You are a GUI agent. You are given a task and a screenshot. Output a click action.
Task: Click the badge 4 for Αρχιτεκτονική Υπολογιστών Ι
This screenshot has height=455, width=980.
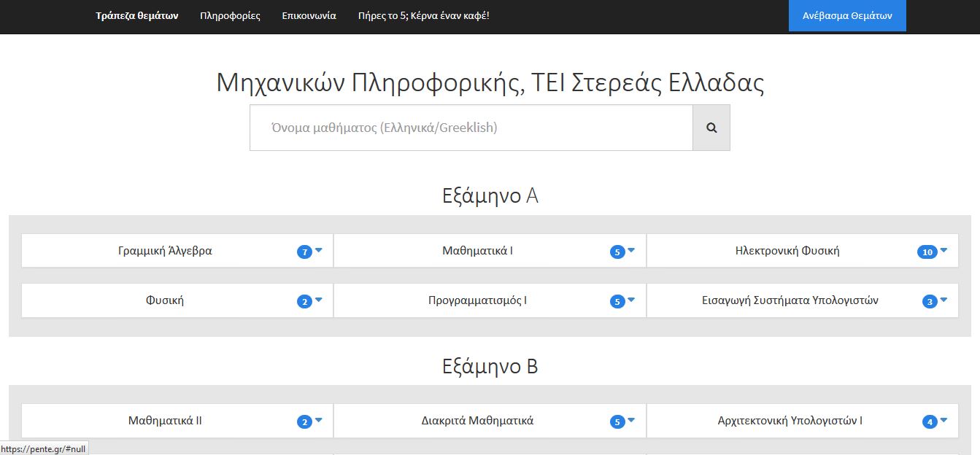click(x=929, y=422)
